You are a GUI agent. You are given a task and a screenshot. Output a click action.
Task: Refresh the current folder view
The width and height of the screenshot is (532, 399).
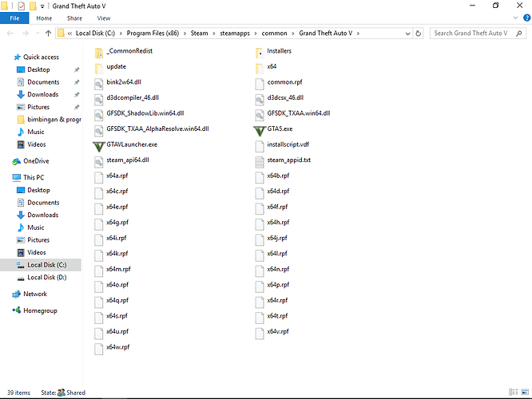click(x=419, y=34)
